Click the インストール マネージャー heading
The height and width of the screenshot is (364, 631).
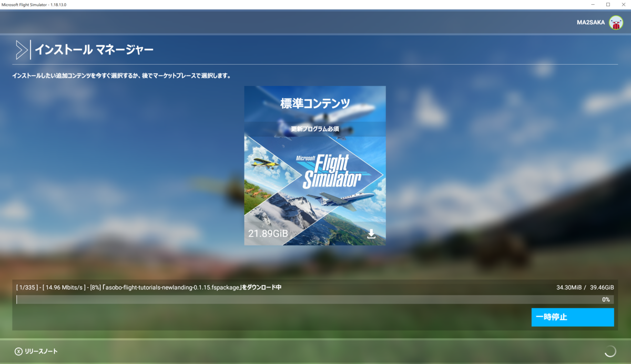(x=94, y=50)
